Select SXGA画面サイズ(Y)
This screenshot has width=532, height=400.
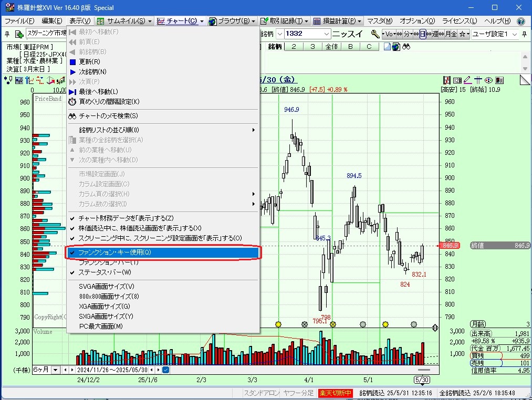click(163, 316)
